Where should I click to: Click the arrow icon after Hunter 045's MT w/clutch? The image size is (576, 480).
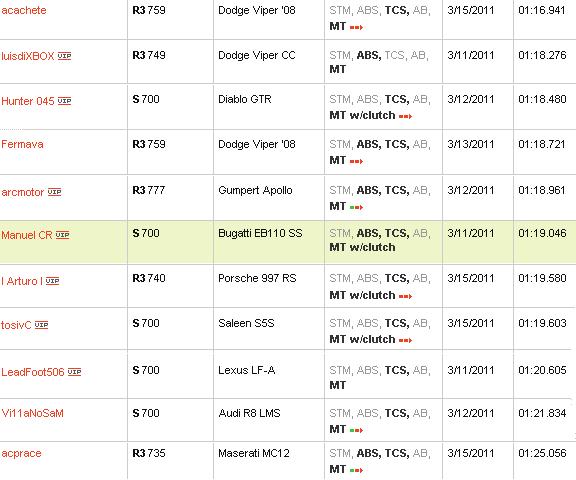(405, 116)
